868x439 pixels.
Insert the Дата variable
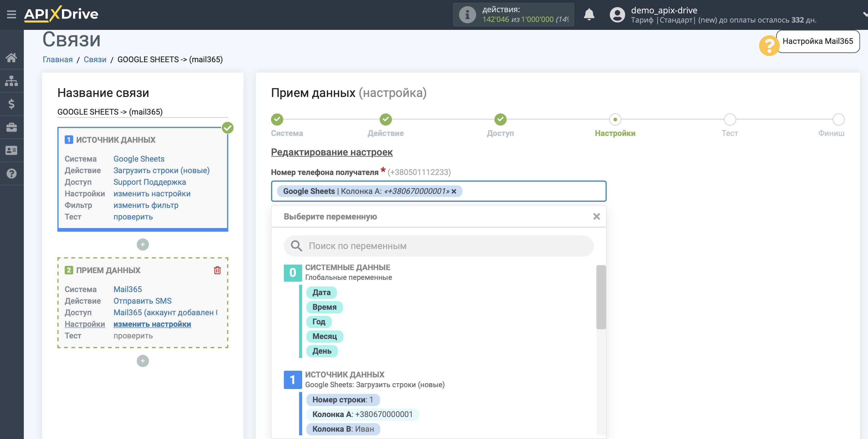[x=321, y=293]
